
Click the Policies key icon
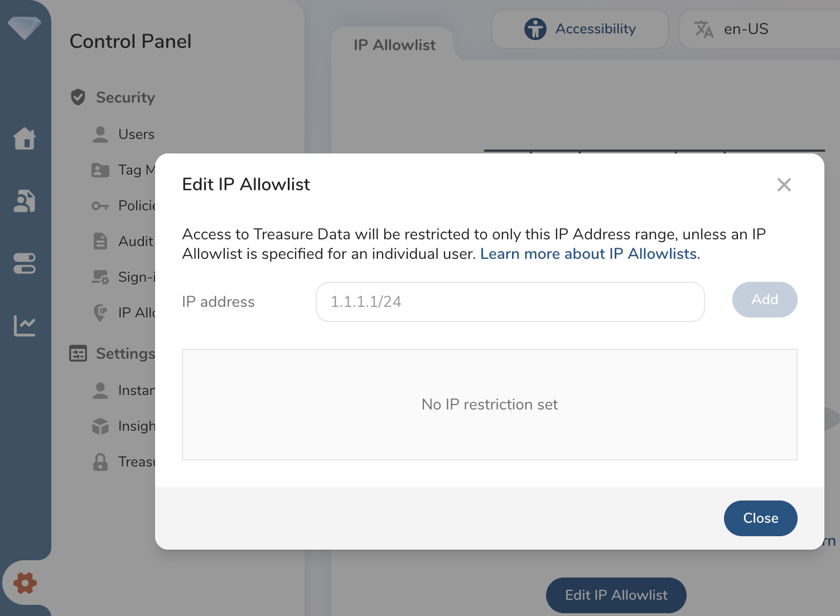(100, 206)
